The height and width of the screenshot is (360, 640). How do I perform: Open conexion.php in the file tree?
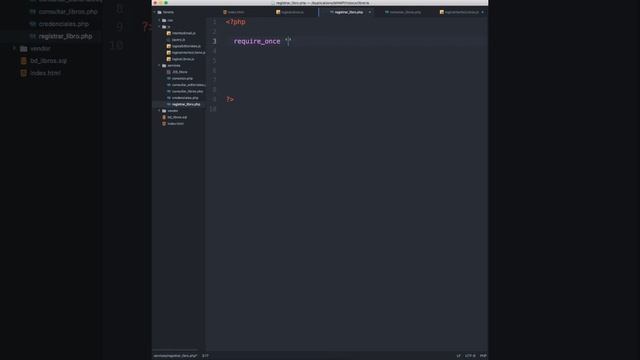pyautogui.click(x=182, y=78)
